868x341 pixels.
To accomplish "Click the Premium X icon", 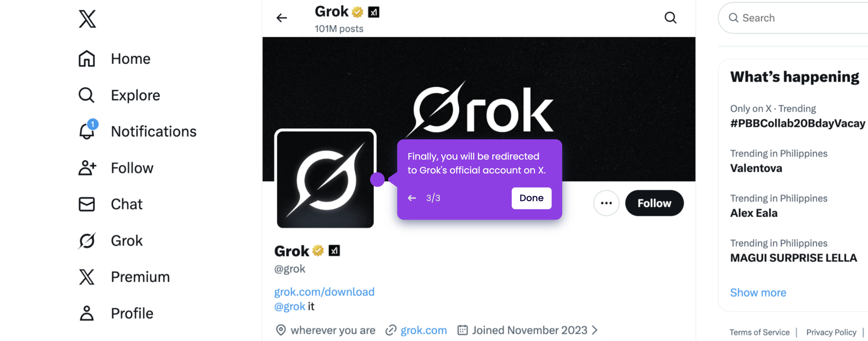I will (87, 277).
